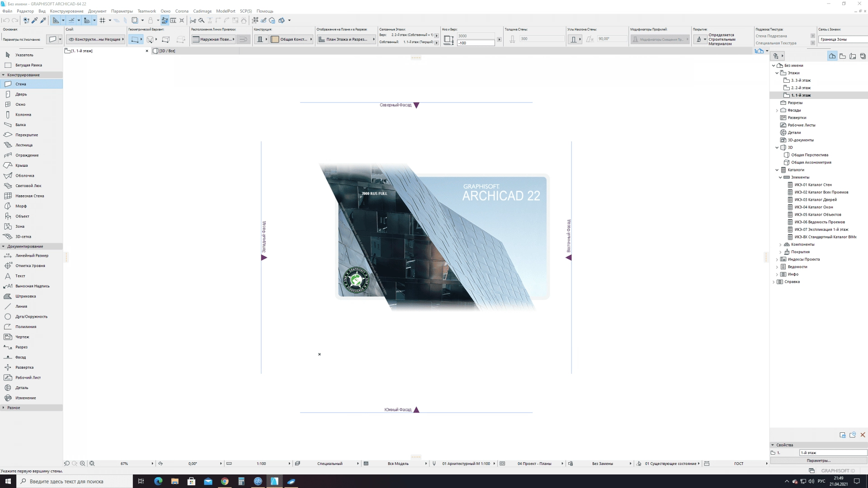
Task: Expand the Компоненты catalog node
Action: [780, 244]
